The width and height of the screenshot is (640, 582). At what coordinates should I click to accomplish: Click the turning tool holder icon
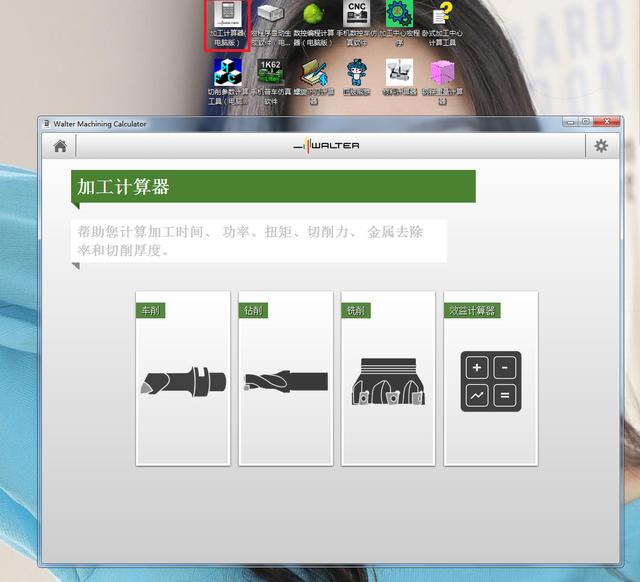tap(183, 381)
